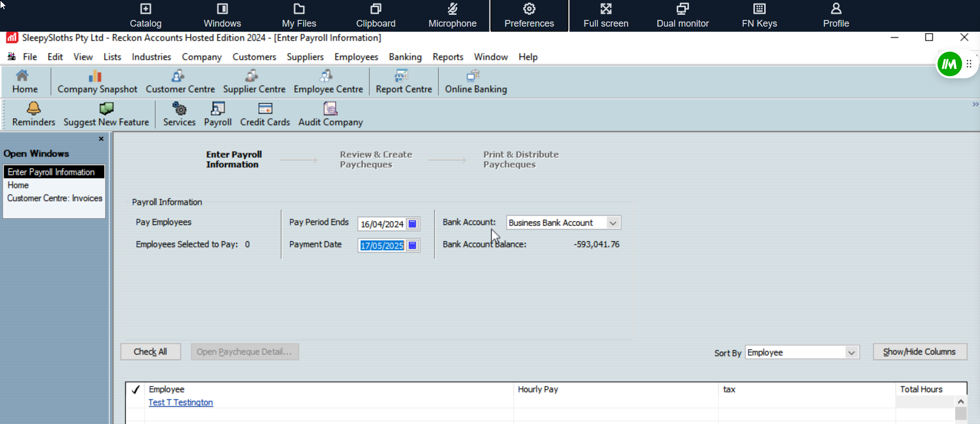
Task: Open the Customers menu
Action: 254,57
